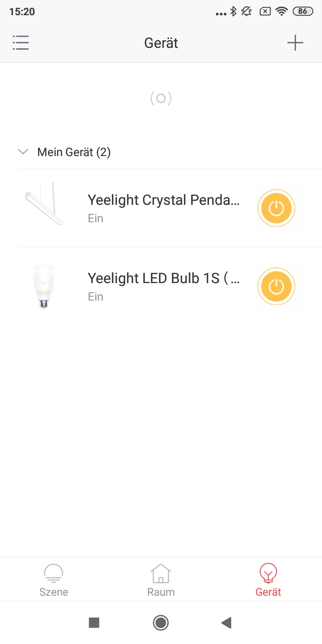Tap the LED bulb thumbnail image
Viewport: 322px width, 644px height.
click(x=43, y=287)
